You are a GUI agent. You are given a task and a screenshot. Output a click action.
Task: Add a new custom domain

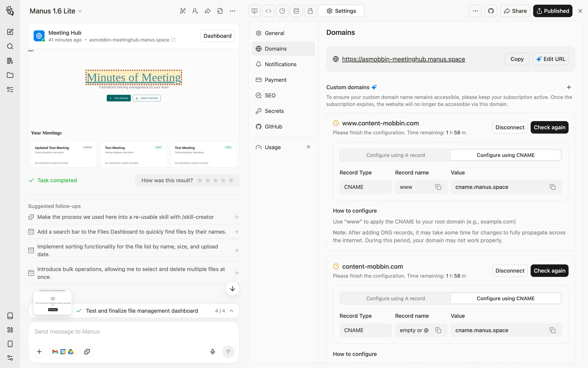pos(569,87)
